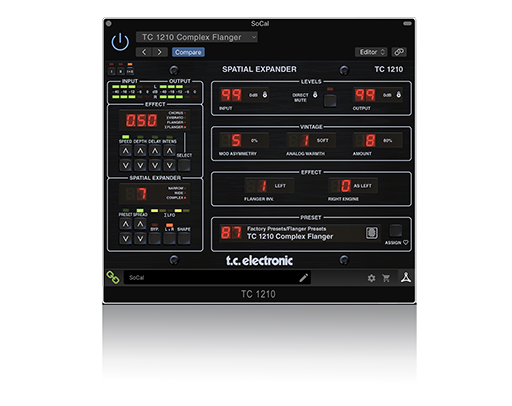The image size is (512, 406).
Task: Select the engine II button
Action: 121,71
